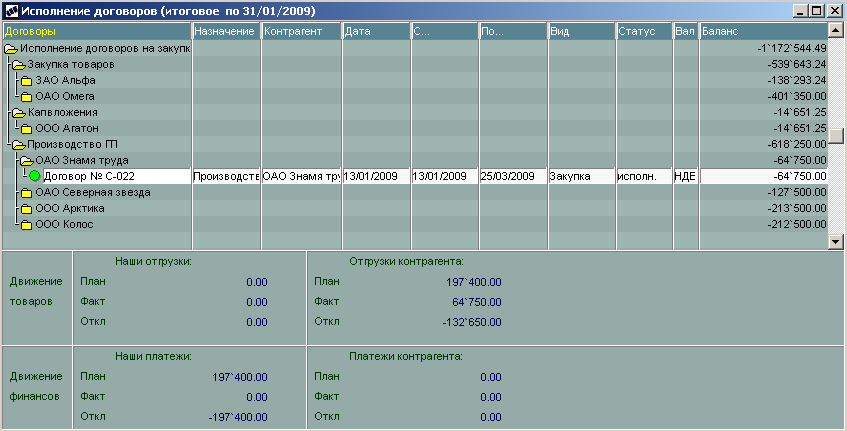Click the -197`400.00 payments deviation value

click(x=238, y=417)
